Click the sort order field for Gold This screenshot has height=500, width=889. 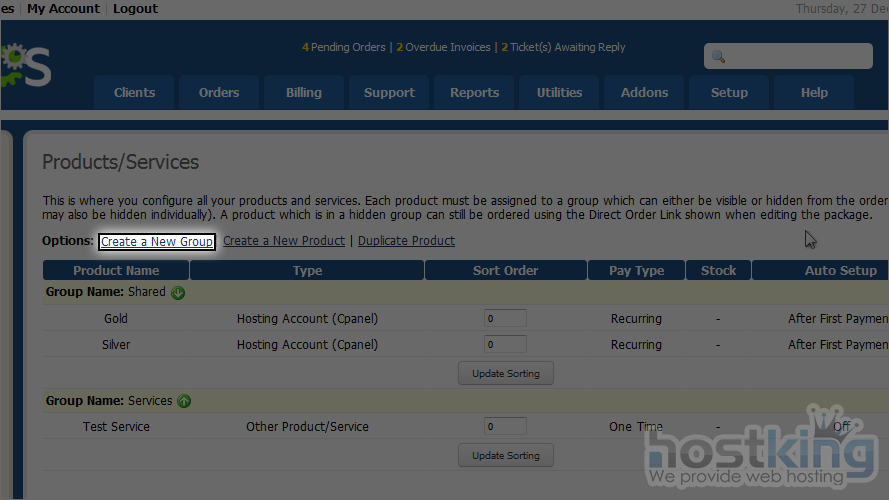click(505, 319)
